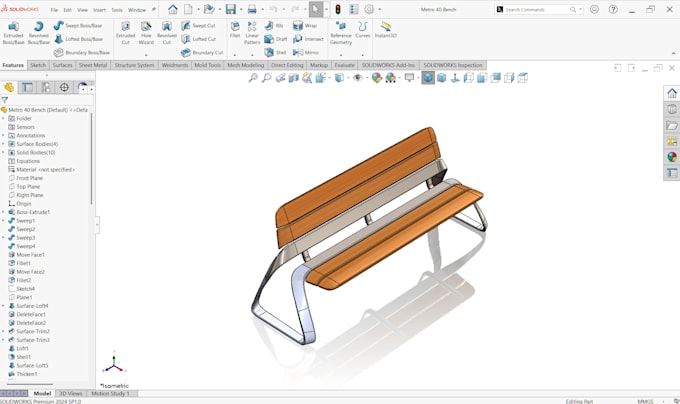Open the Weldments tab
This screenshot has width=680, height=404.
[175, 65]
